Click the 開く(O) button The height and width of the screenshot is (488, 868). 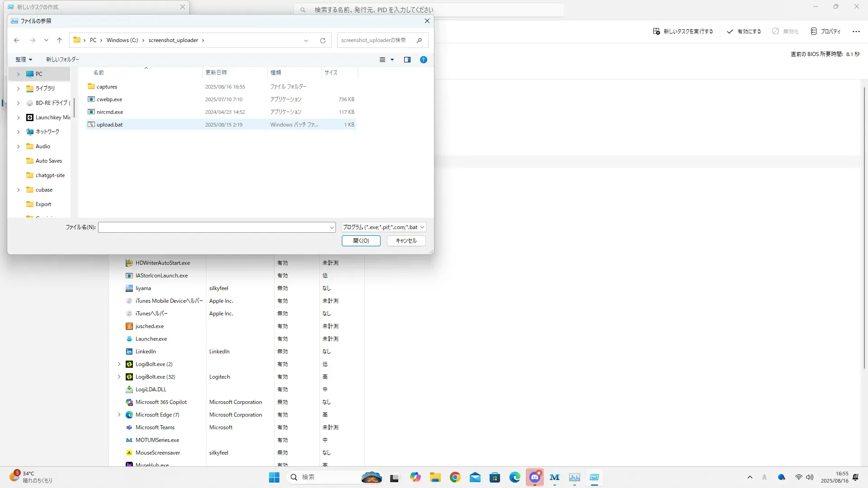361,241
